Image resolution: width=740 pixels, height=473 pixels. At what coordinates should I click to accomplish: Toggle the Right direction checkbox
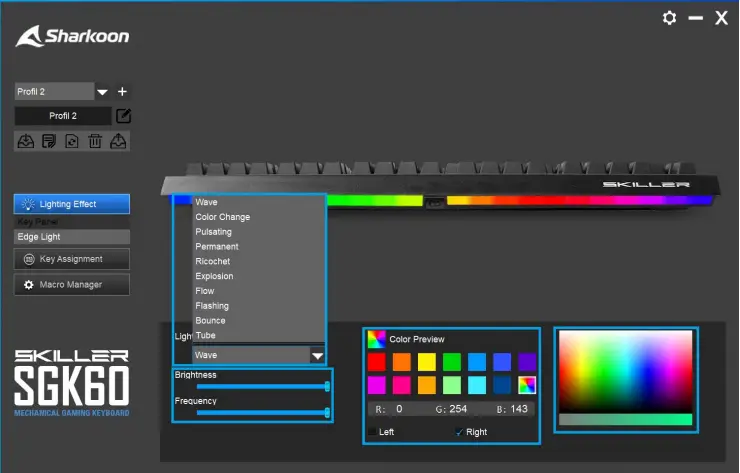tap(458, 432)
